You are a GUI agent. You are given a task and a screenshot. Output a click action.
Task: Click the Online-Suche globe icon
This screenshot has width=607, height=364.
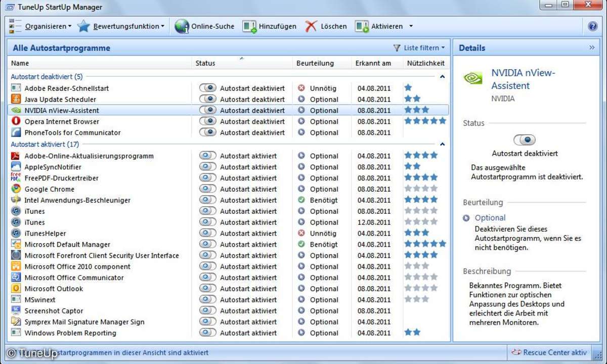182,26
